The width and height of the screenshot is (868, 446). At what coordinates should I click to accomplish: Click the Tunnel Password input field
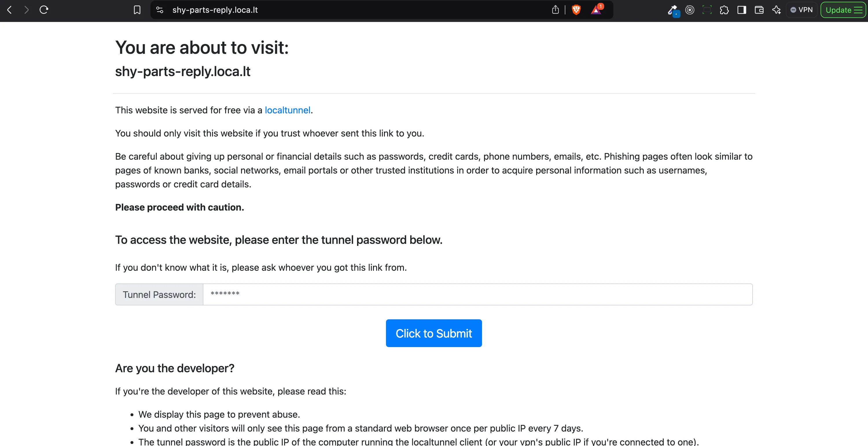(x=478, y=294)
